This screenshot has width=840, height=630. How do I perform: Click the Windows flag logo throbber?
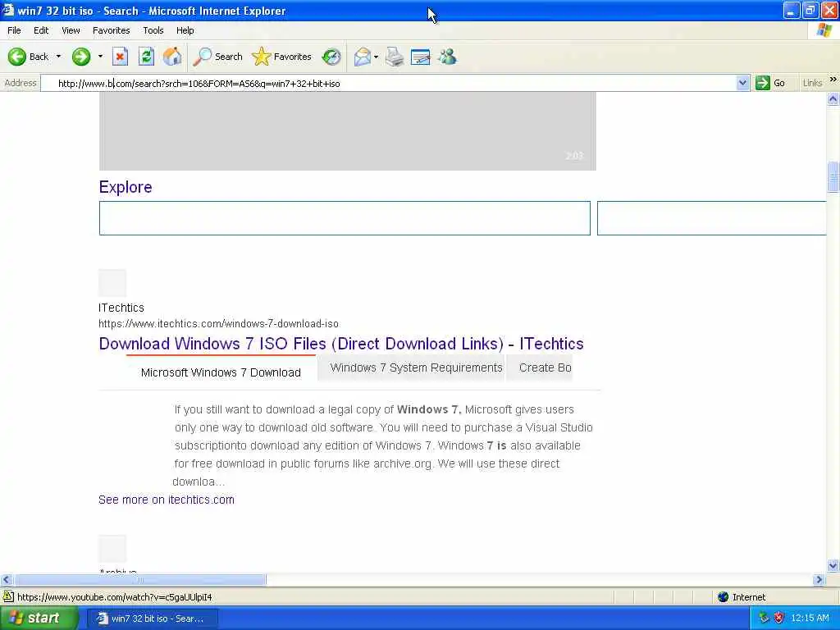824,30
